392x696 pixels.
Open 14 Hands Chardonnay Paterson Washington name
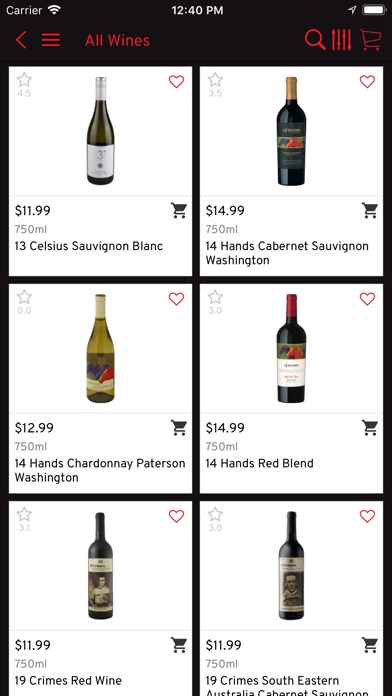click(100, 470)
